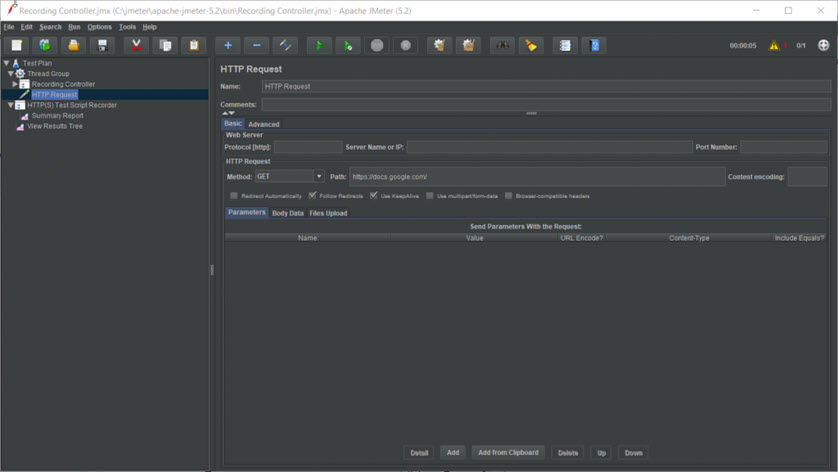Collapse all nodes with minus icon
Image resolution: width=838 pixels, height=472 pixels.
(257, 45)
